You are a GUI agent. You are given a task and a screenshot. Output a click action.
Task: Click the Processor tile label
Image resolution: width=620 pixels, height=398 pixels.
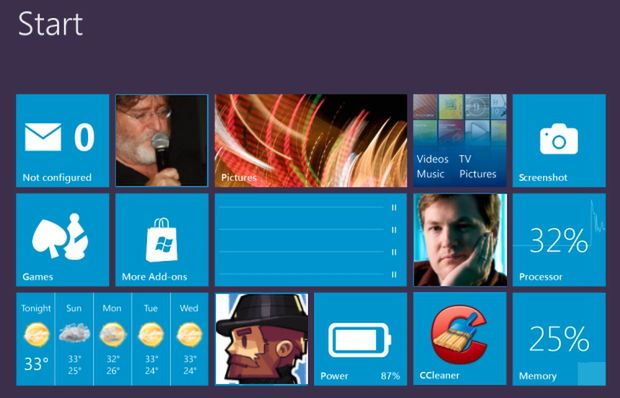tap(541, 277)
